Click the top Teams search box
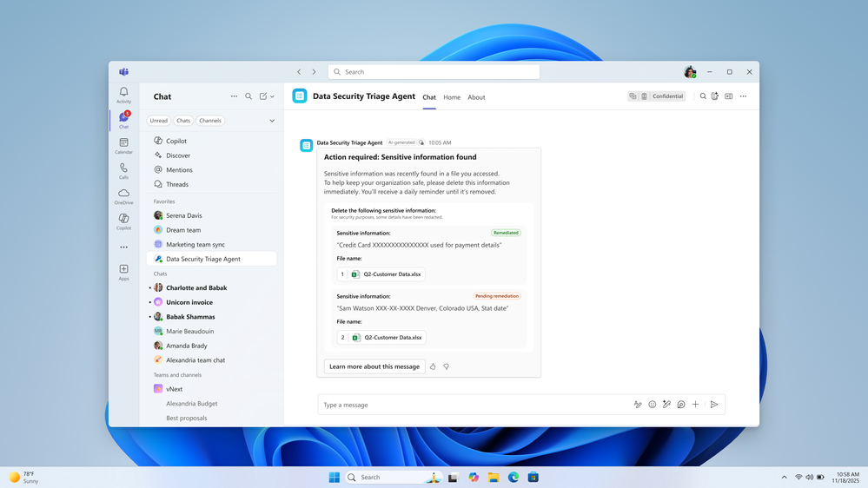The height and width of the screenshot is (488, 868). pos(434,72)
